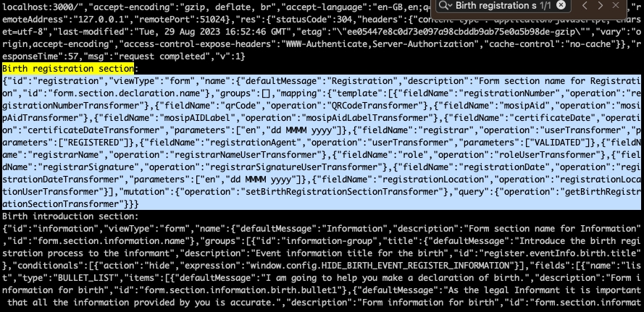Click the 'Birth introduction section:' heading line
644x312 pixels.
(71, 216)
